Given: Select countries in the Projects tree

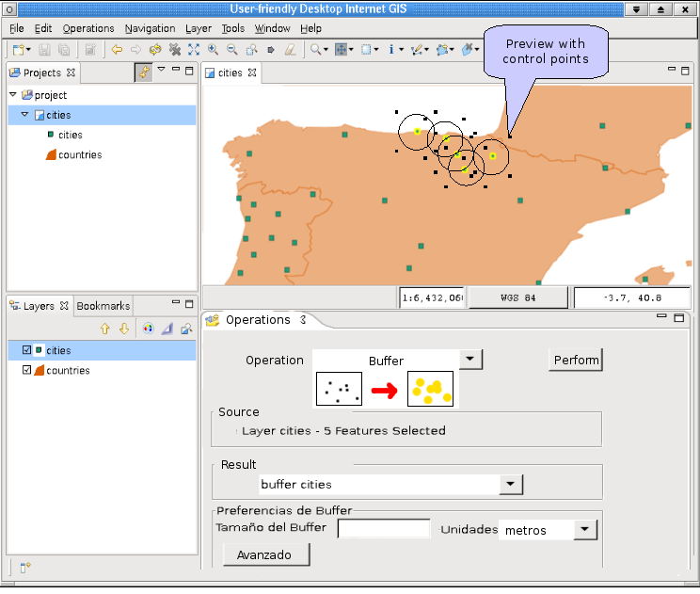Looking at the screenshot, I should click(x=80, y=154).
